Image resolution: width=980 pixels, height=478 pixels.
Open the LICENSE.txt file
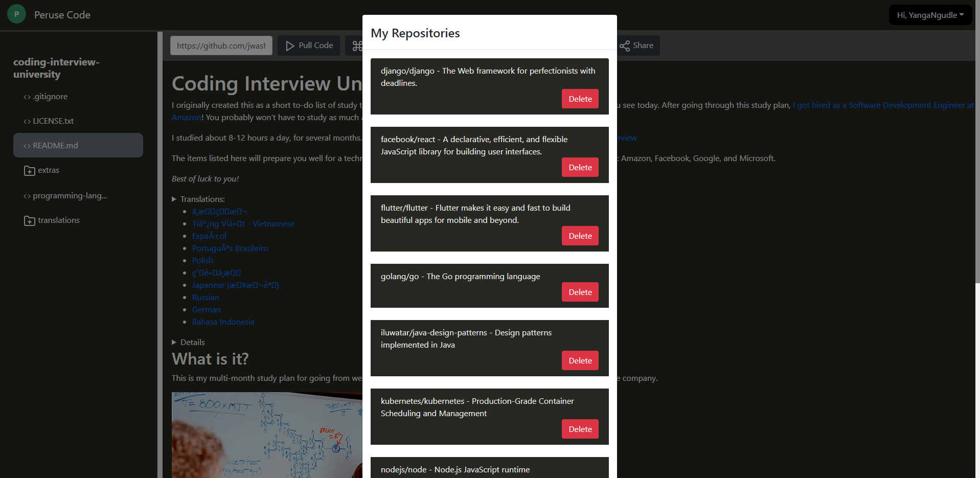[x=78, y=121]
